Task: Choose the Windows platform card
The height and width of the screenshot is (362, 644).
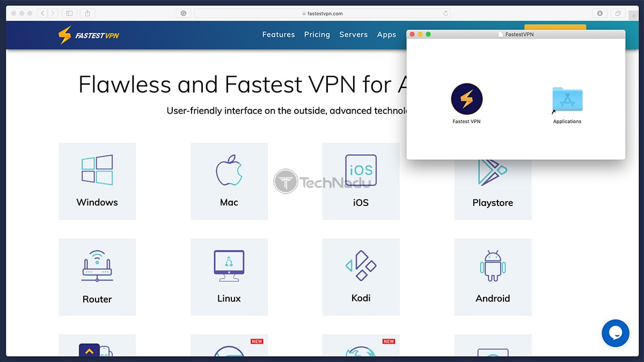Action: [x=97, y=181]
